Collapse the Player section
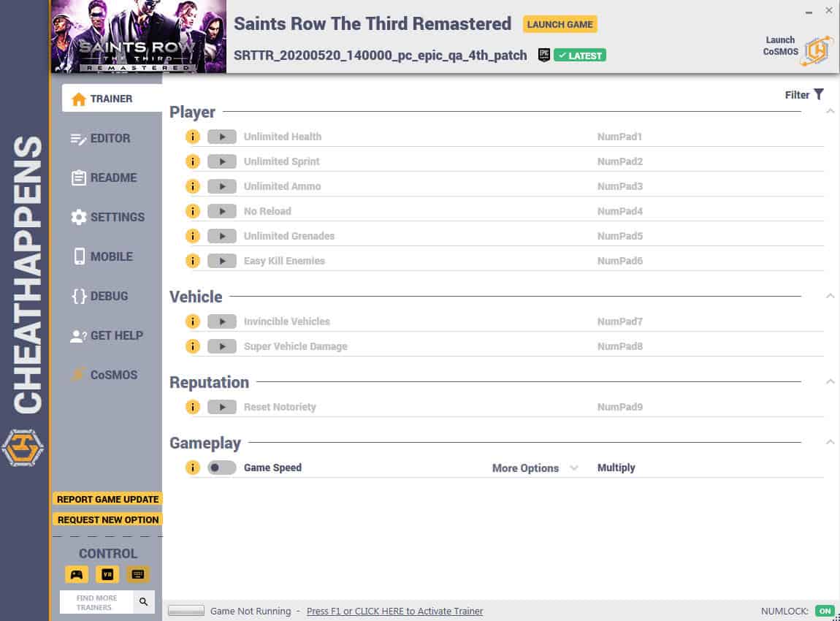This screenshot has width=840, height=621. tap(830, 112)
